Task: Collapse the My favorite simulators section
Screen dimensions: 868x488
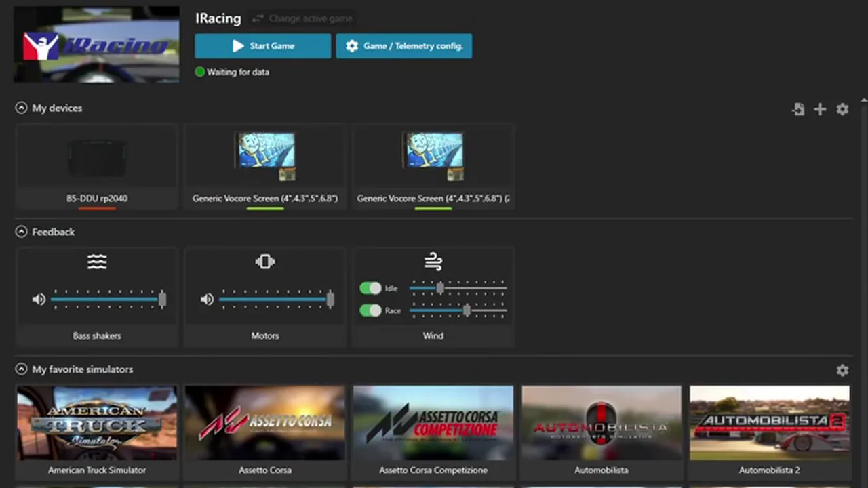Action: pos(21,369)
